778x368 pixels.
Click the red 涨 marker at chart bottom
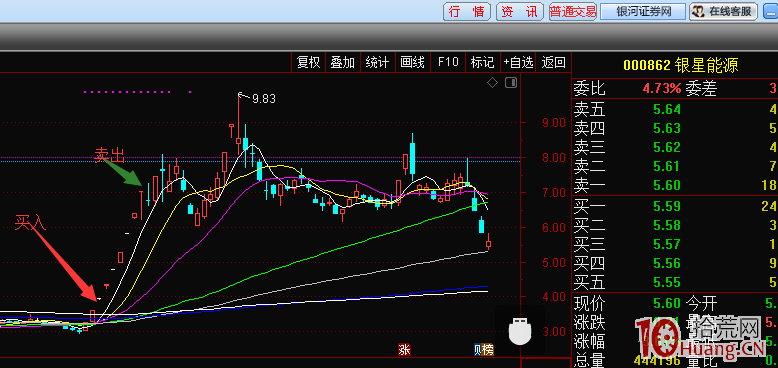click(404, 350)
